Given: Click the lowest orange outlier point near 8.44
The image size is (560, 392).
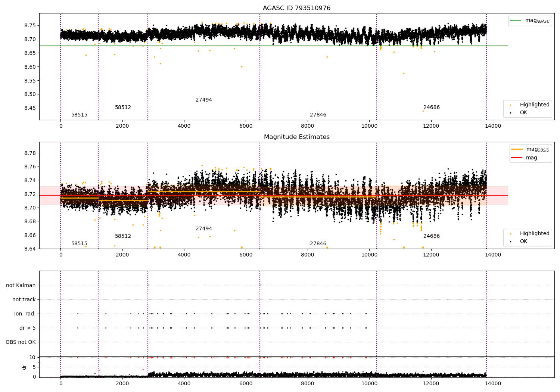Looking at the screenshot, I should [x=423, y=111].
